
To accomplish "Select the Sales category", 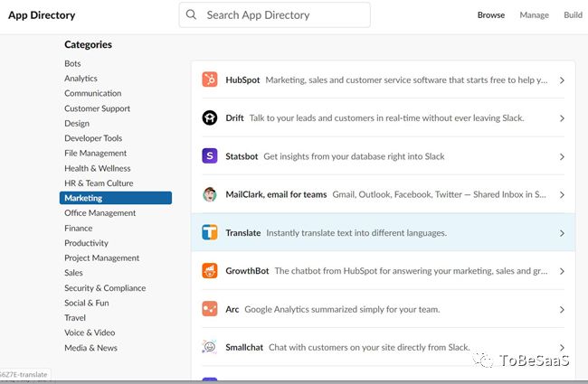I will pos(73,273).
